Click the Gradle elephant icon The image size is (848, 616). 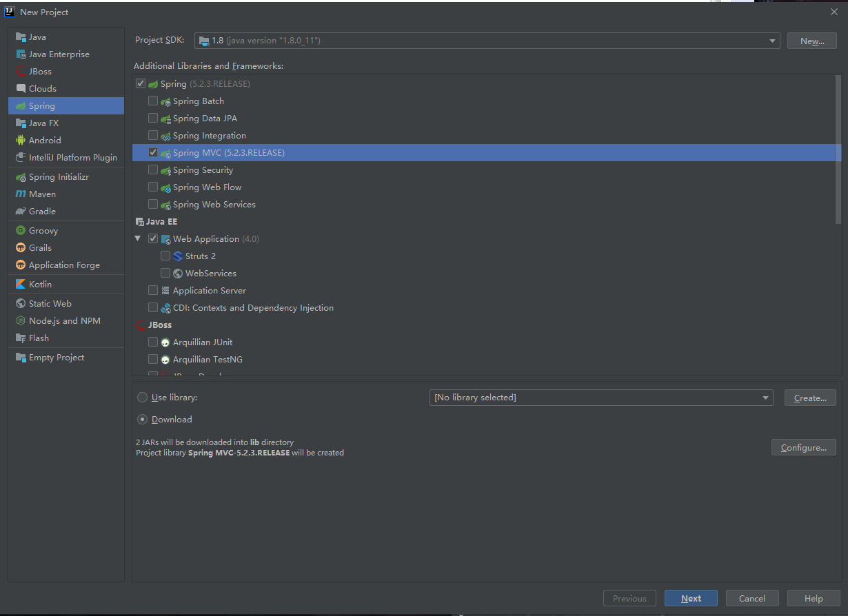click(x=21, y=212)
